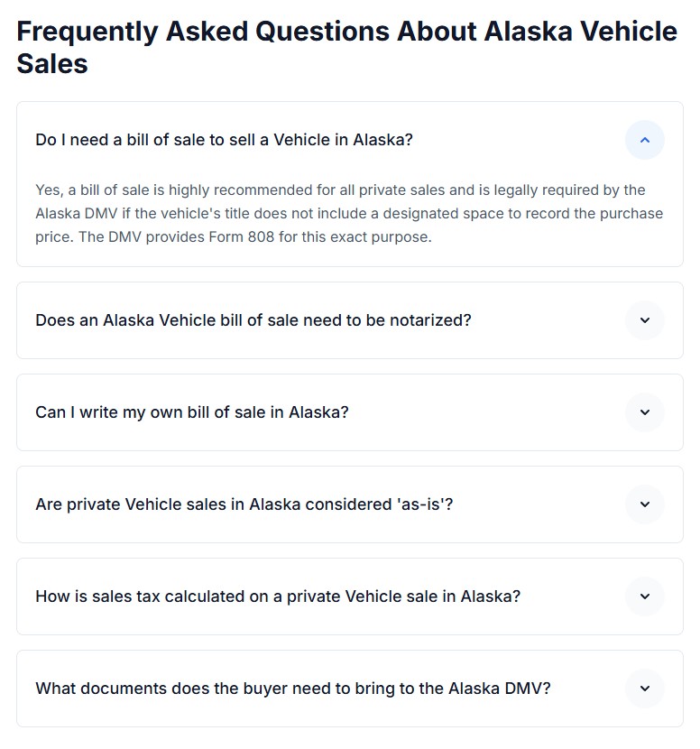Open "How is sales tax calculated" question
Image resolution: width=700 pixels, height=749 pixels.
(278, 596)
